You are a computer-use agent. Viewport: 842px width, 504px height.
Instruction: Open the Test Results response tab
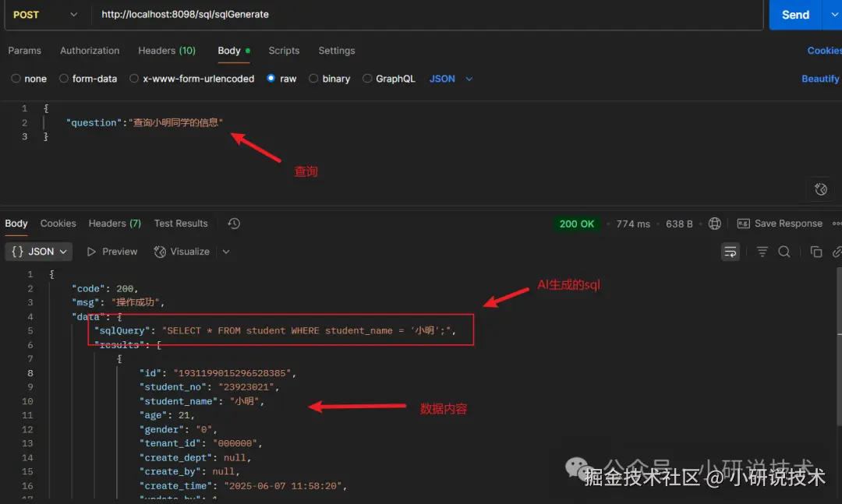point(180,224)
